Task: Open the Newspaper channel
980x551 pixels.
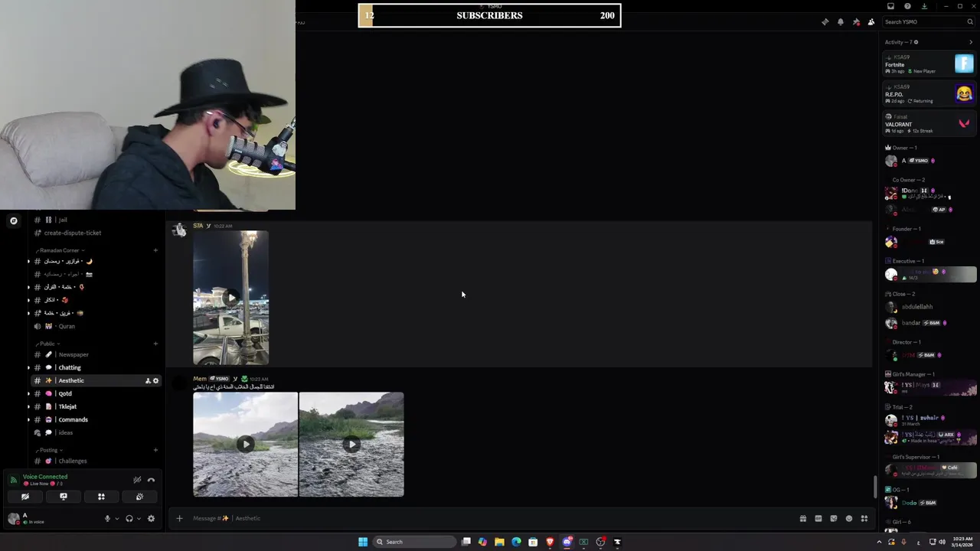Action: click(x=96, y=354)
